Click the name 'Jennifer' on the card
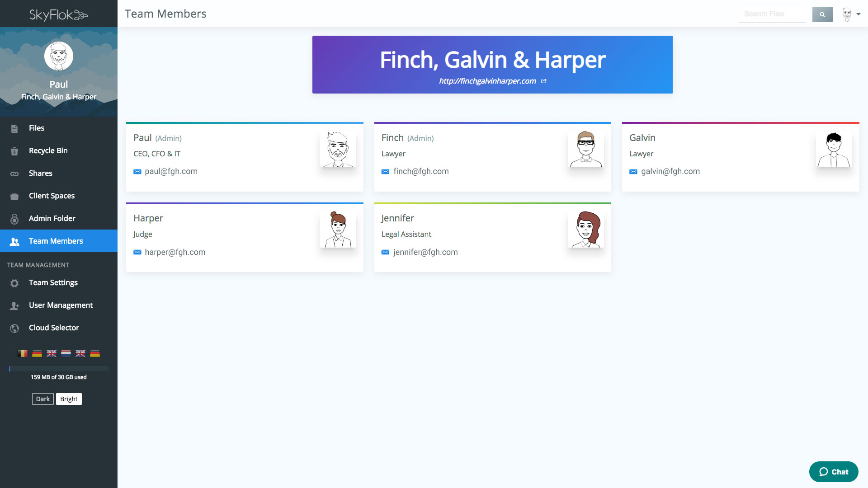The width and height of the screenshot is (868, 488). click(x=397, y=218)
